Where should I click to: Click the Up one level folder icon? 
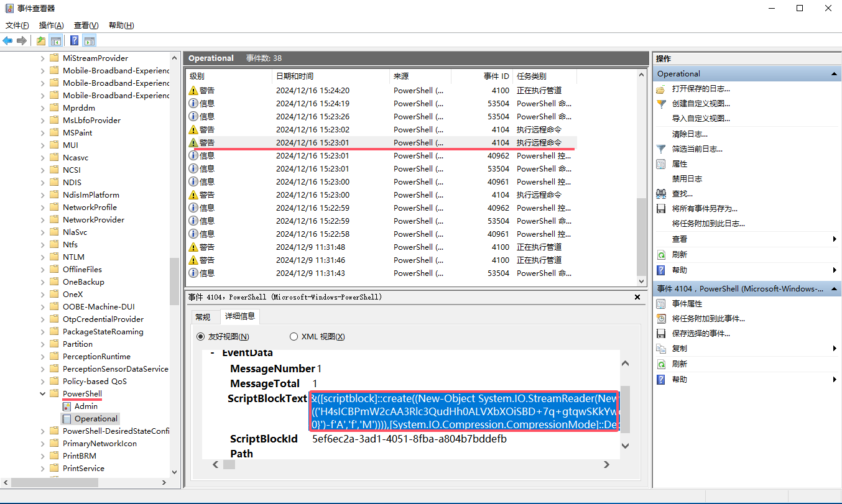[40, 41]
